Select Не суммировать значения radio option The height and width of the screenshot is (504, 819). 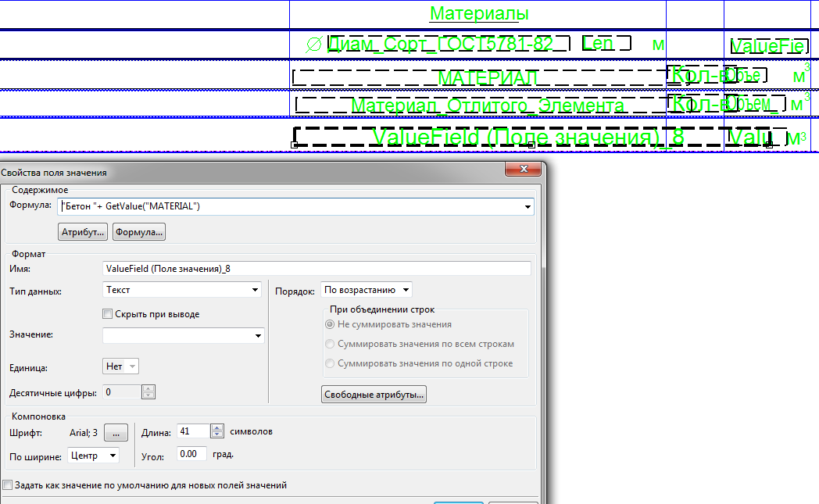pyautogui.click(x=330, y=324)
